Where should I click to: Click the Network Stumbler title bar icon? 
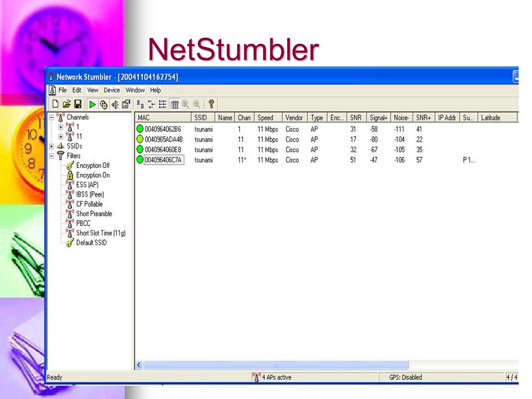coord(51,76)
